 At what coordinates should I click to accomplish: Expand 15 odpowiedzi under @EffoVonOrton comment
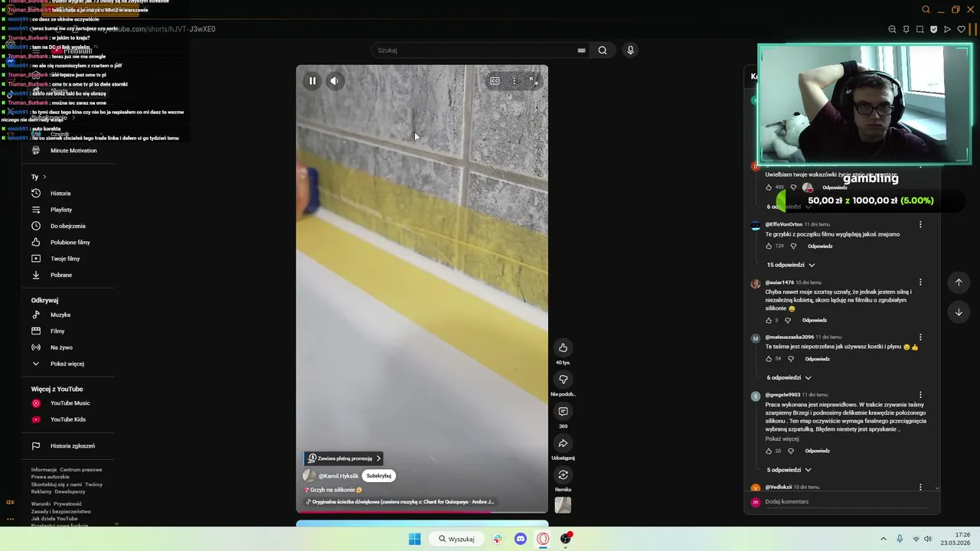[x=791, y=265]
